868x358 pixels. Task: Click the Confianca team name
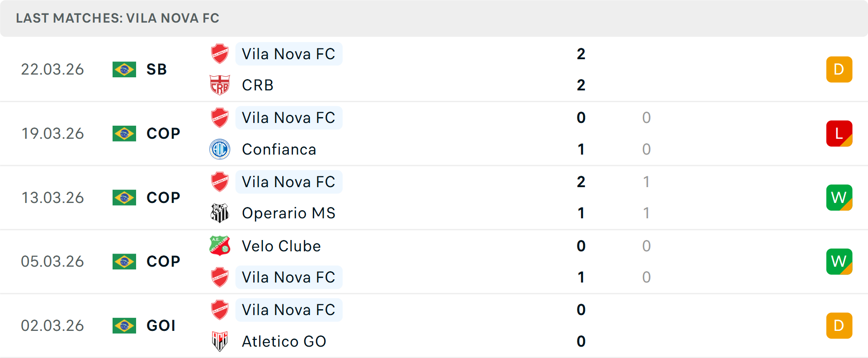pos(279,149)
